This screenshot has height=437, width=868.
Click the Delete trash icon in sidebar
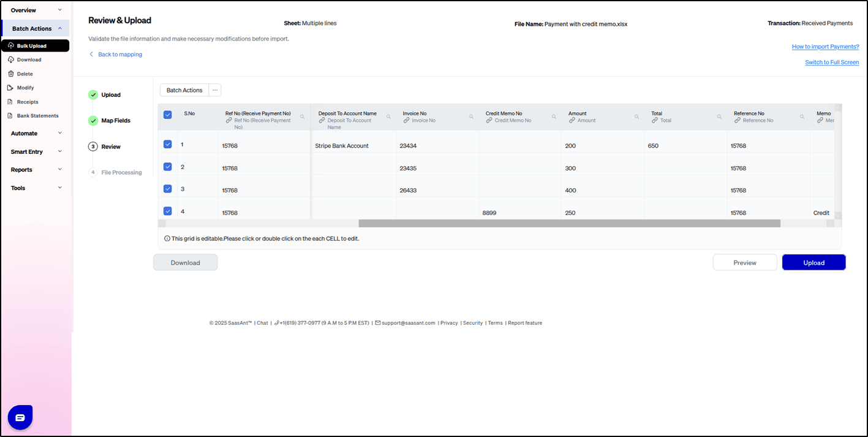pos(10,74)
